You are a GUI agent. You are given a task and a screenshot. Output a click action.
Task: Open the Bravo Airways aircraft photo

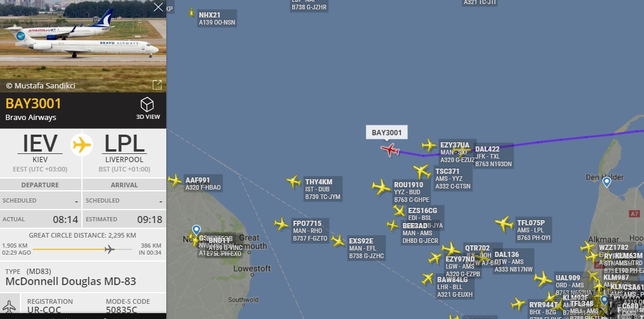pyautogui.click(x=83, y=46)
